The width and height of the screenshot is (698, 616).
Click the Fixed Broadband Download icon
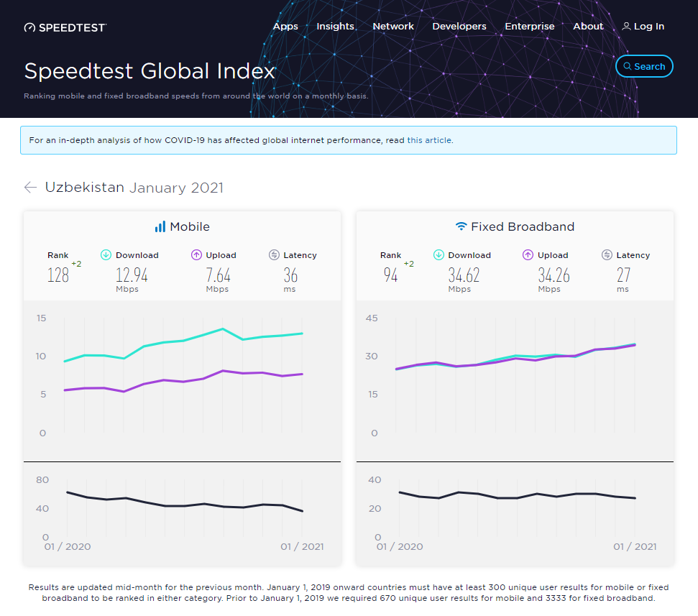(x=438, y=254)
